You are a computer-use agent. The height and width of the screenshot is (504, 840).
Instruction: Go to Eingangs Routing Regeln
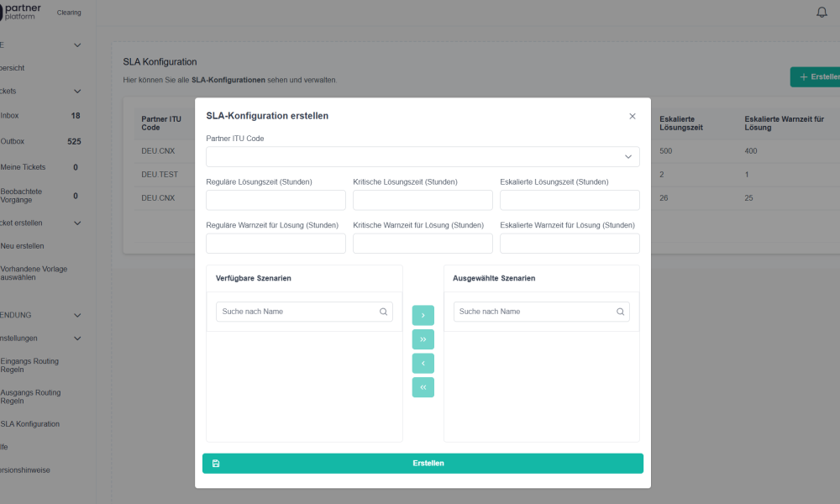(29, 365)
